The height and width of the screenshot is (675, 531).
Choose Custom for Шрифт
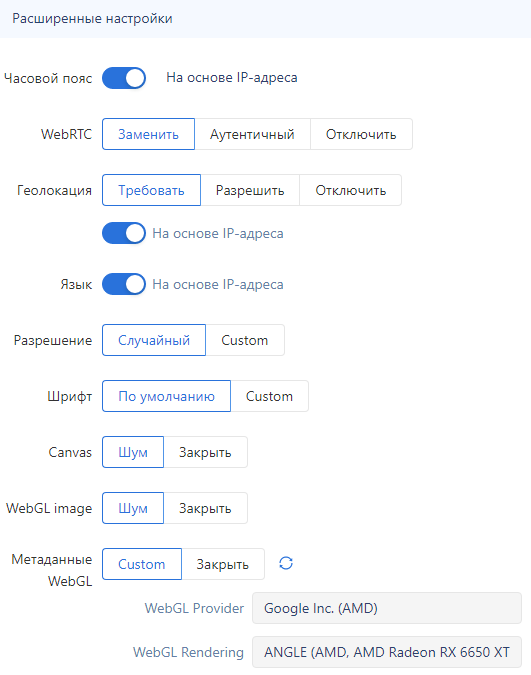[270, 396]
